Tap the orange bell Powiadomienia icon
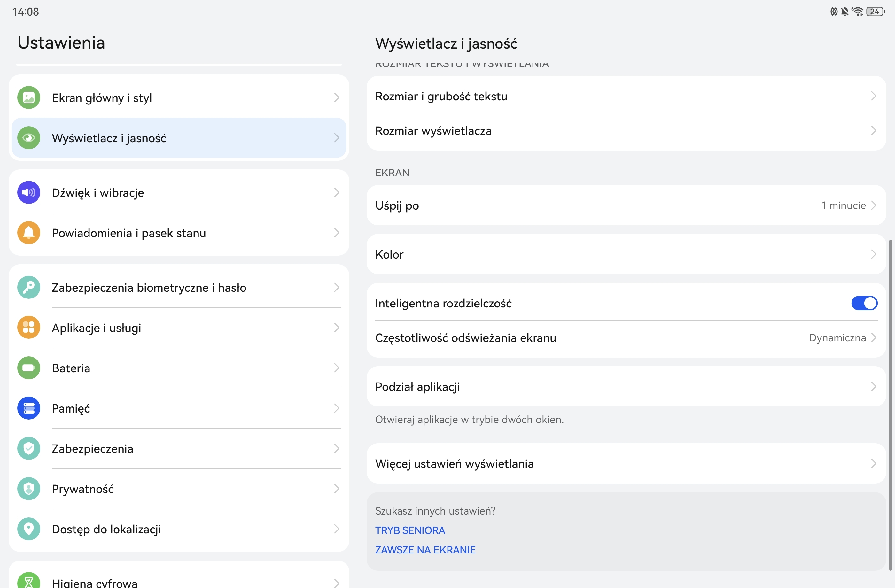895x588 pixels. [x=28, y=233]
